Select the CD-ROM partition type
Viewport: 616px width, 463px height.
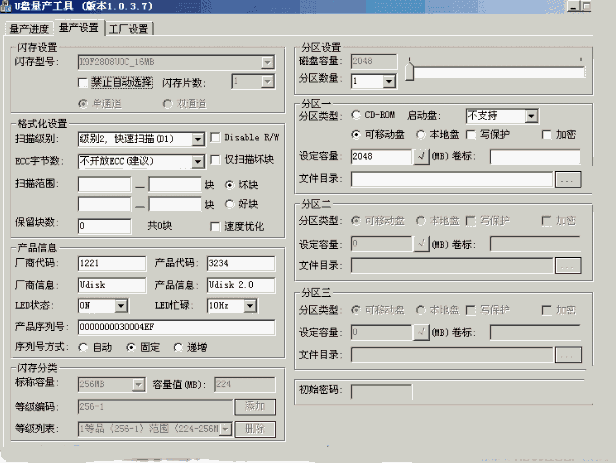[x=358, y=116]
